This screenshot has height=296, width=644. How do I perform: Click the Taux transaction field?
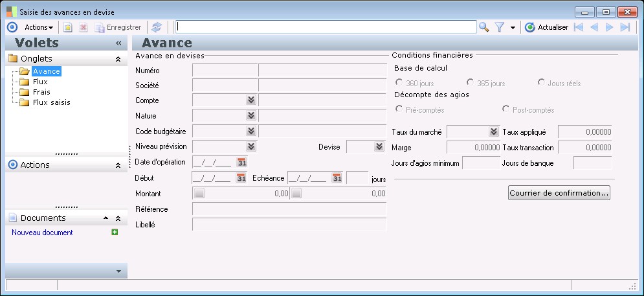pos(585,148)
